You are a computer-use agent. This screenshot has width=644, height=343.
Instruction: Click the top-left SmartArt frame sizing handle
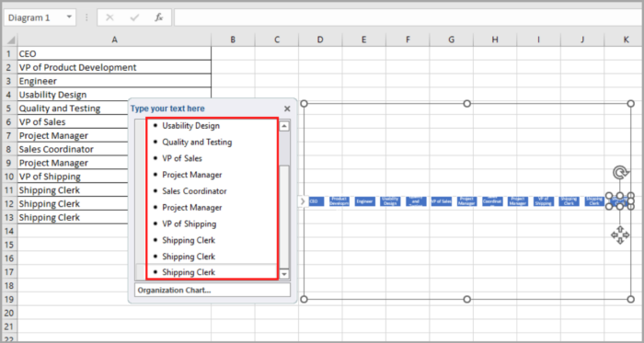[x=304, y=104]
